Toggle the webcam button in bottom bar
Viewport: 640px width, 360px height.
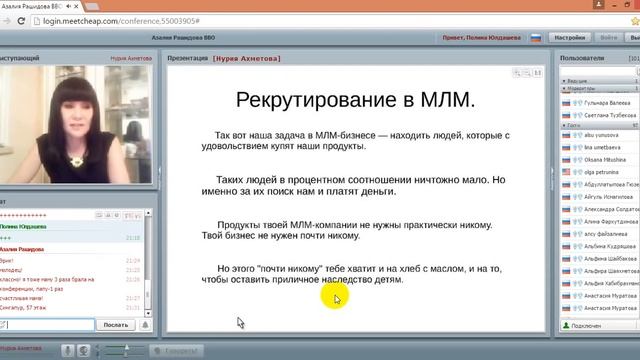click(84, 351)
